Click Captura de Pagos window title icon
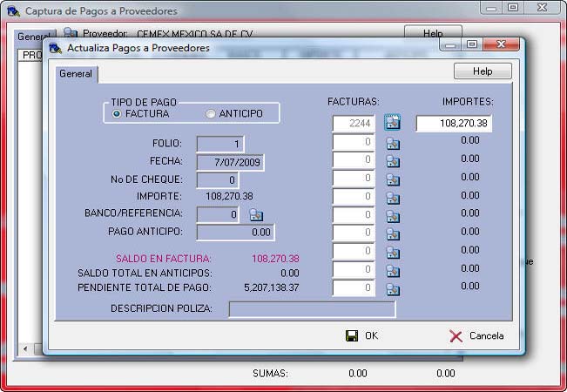This screenshot has width=567, height=392. pyautogui.click(x=13, y=10)
